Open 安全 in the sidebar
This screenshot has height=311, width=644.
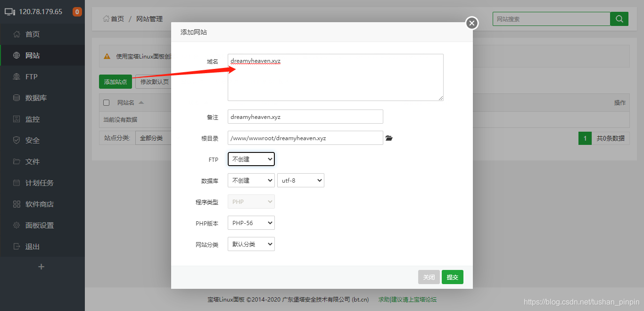pyautogui.click(x=42, y=140)
